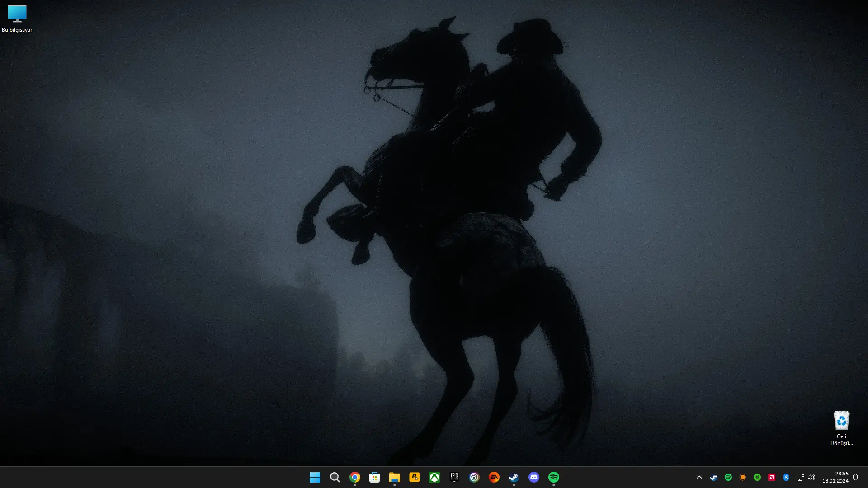
Task: Launch Epic Games Launcher from the taskbar
Action: pos(454,477)
